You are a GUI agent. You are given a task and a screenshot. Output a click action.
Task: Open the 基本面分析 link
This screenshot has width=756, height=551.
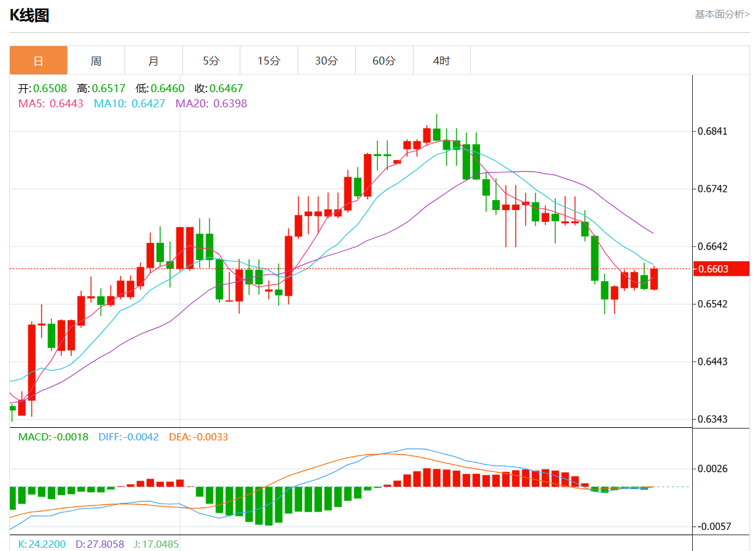click(x=722, y=14)
